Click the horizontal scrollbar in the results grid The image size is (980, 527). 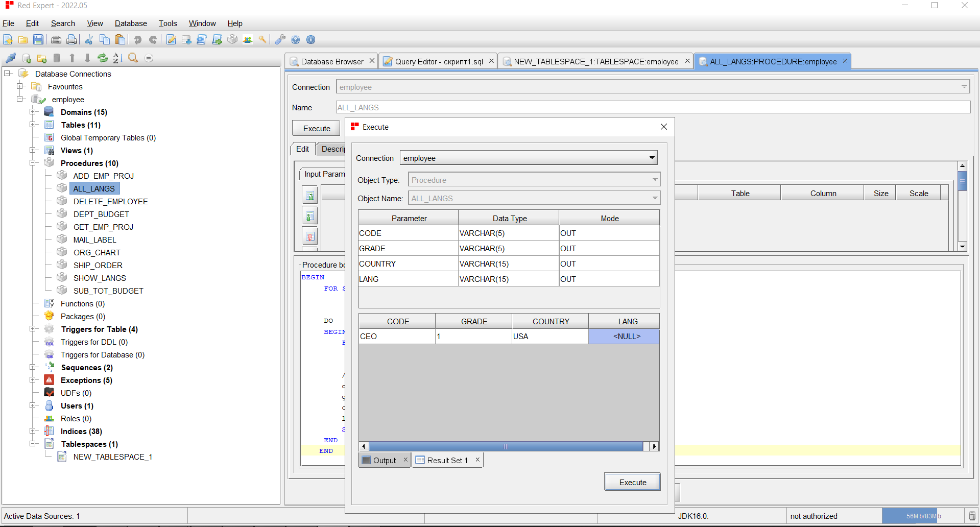pyautogui.click(x=506, y=446)
